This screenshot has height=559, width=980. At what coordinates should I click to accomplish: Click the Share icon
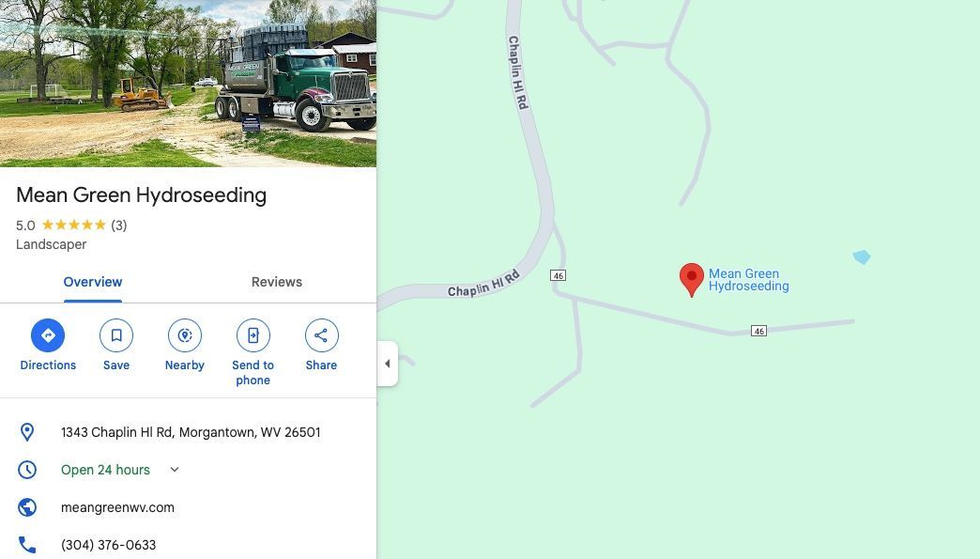[x=321, y=335]
